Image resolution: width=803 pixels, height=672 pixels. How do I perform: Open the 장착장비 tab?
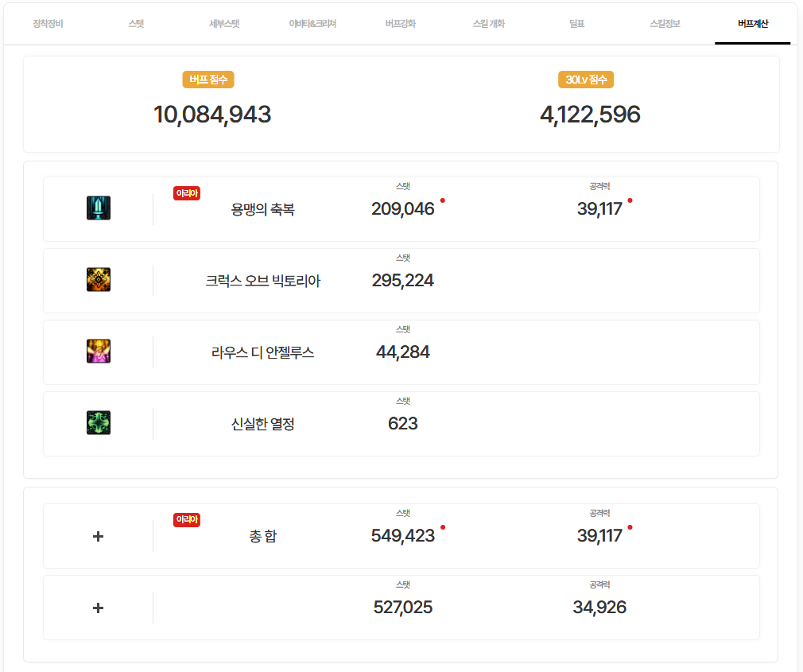tap(48, 24)
